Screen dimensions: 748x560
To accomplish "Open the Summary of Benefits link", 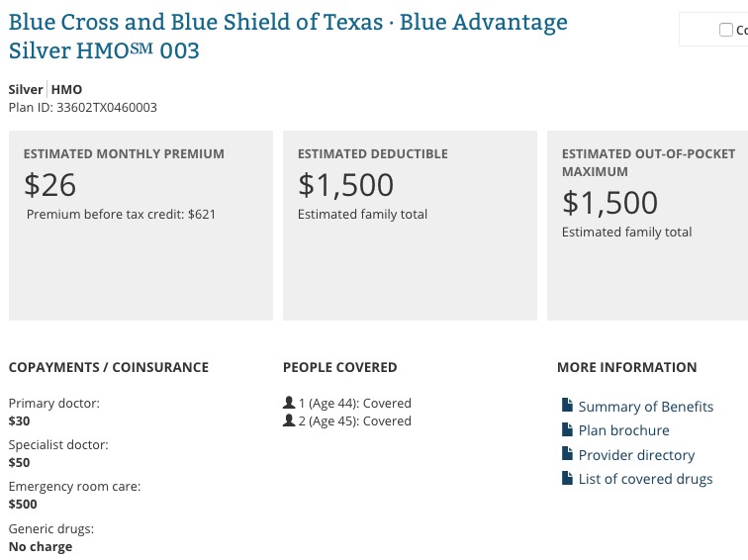I will pyautogui.click(x=645, y=407).
